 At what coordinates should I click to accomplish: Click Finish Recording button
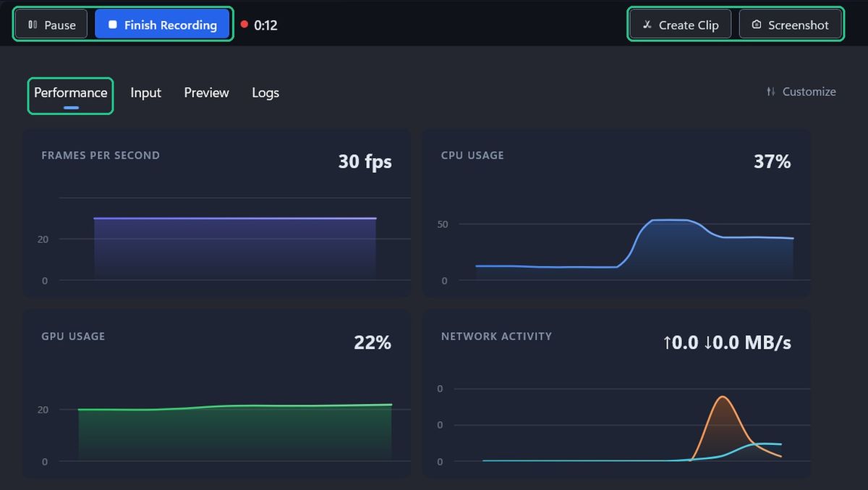(163, 24)
